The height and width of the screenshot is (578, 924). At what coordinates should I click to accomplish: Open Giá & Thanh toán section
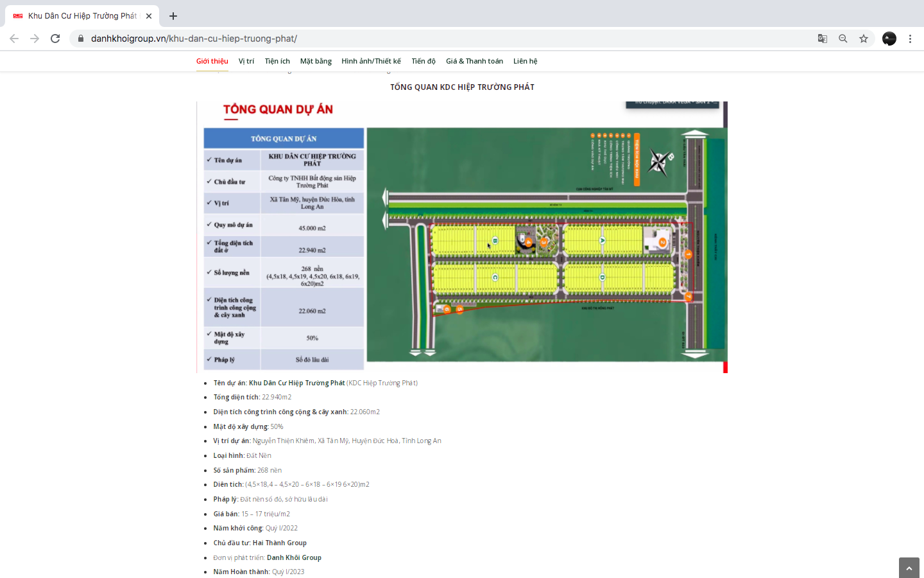click(x=475, y=61)
